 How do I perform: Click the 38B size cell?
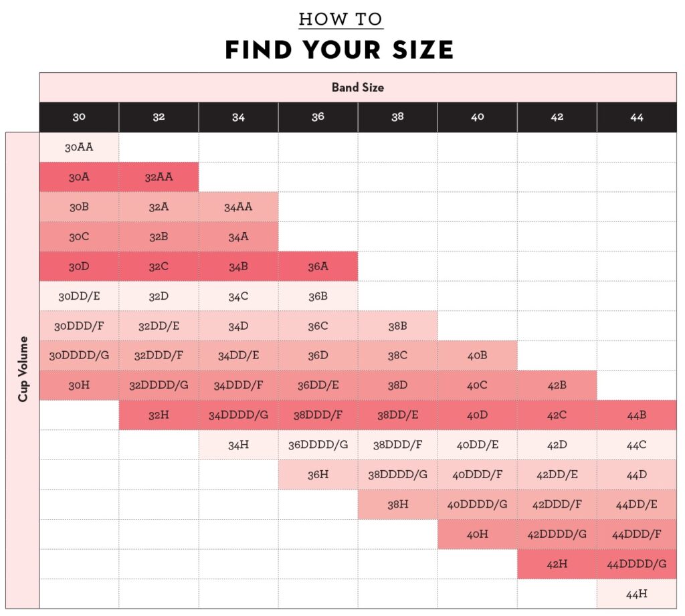[397, 326]
